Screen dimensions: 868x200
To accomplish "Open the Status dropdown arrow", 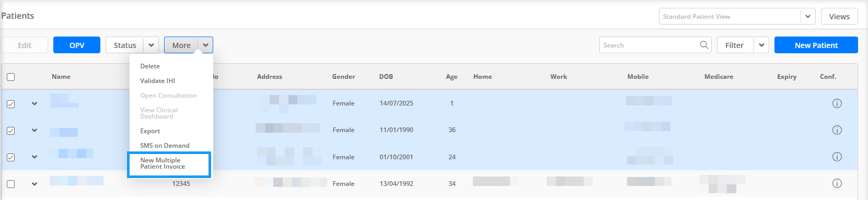I will pos(151,45).
